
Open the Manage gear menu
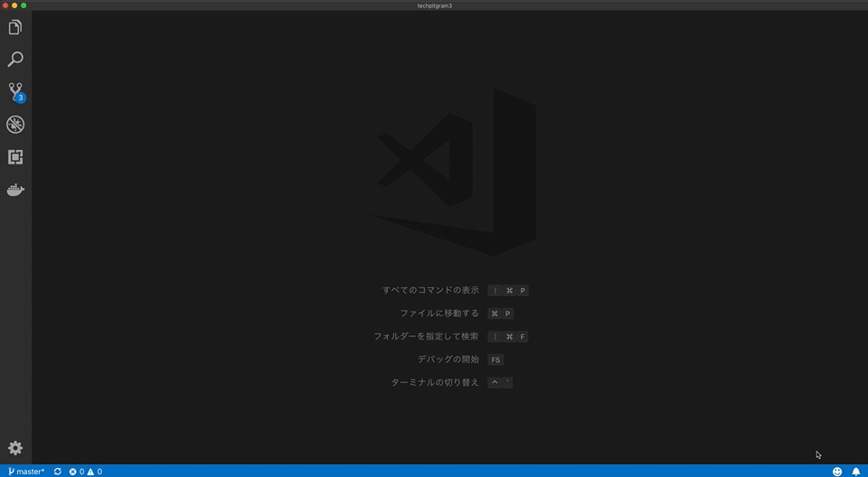pos(15,448)
